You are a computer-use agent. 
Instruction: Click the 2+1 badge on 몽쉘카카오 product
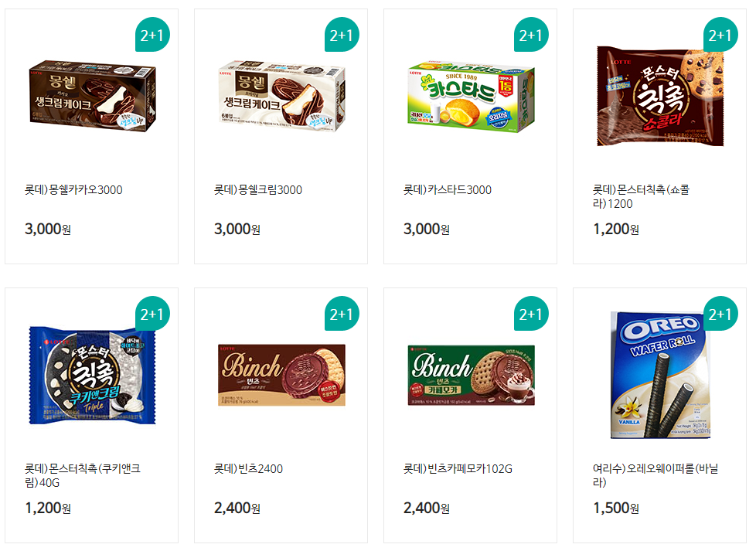pyautogui.click(x=152, y=35)
